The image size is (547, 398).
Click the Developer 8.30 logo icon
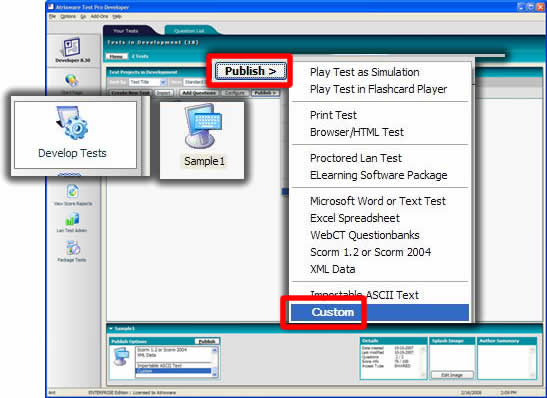[x=72, y=47]
